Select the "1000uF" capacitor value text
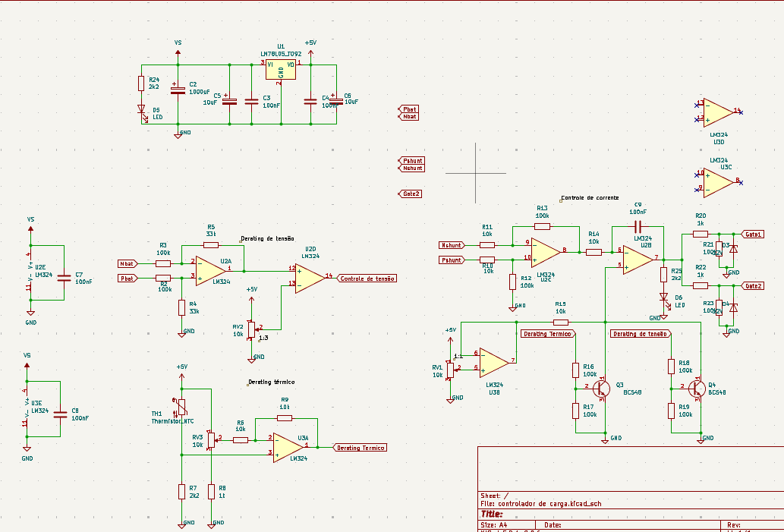This screenshot has height=532, width=784. tap(200, 92)
